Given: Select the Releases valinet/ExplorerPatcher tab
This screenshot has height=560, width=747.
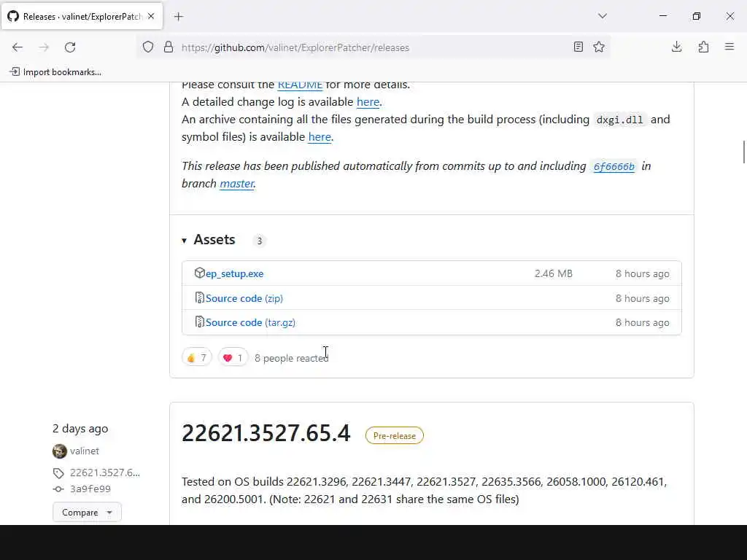Looking at the screenshot, I should coord(82,16).
